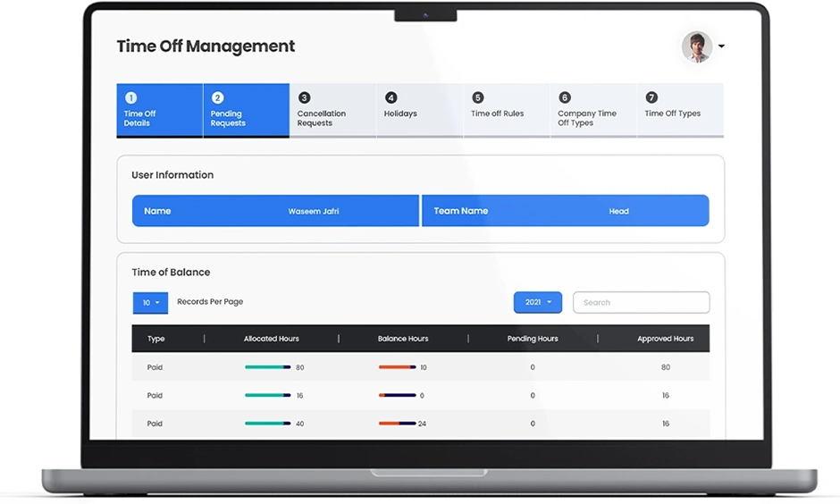Sort by the Balance Hours column header
The height and width of the screenshot is (504, 840).
[403, 339]
